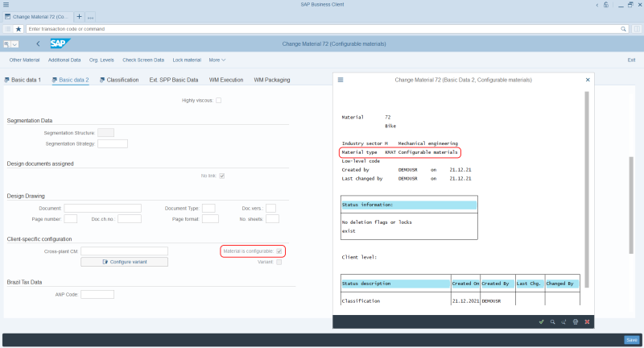Click the favorites star icon

(x=18, y=29)
